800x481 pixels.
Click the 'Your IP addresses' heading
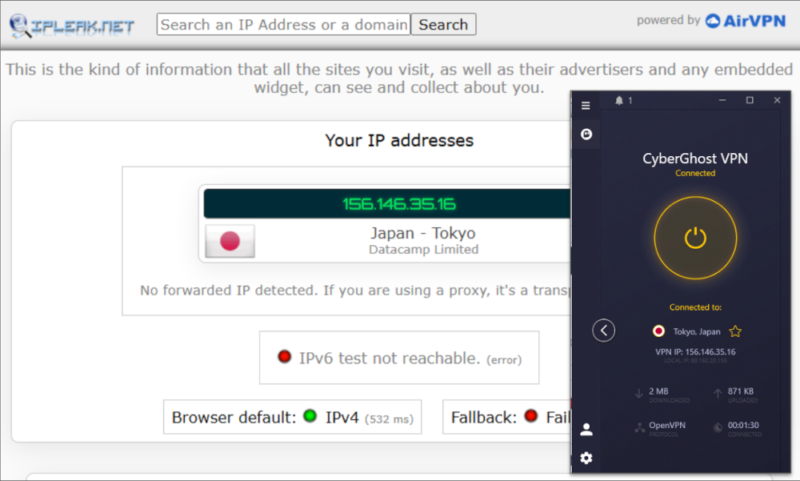399,140
